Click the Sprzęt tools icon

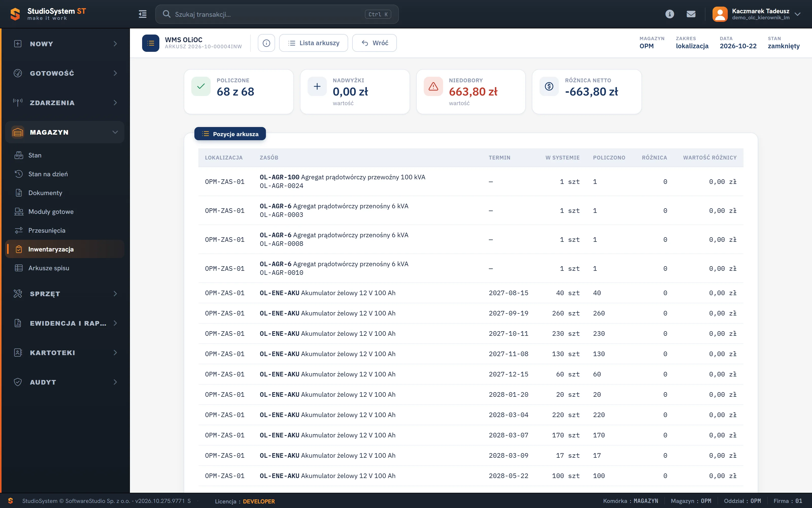pos(18,294)
